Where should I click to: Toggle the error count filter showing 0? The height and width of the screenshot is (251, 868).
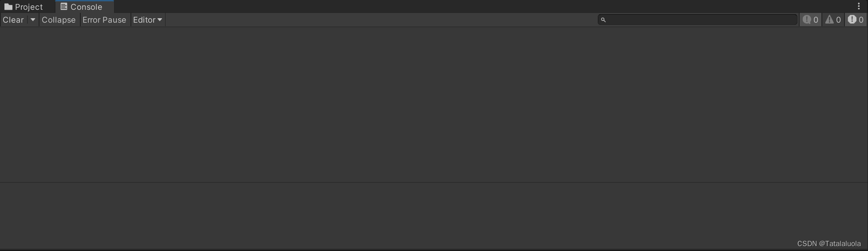click(x=856, y=20)
